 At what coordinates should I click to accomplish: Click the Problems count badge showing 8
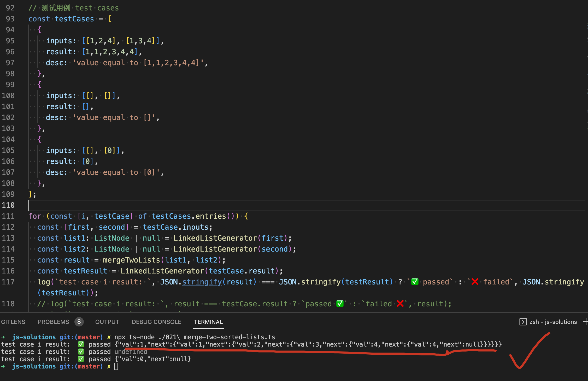click(x=79, y=322)
